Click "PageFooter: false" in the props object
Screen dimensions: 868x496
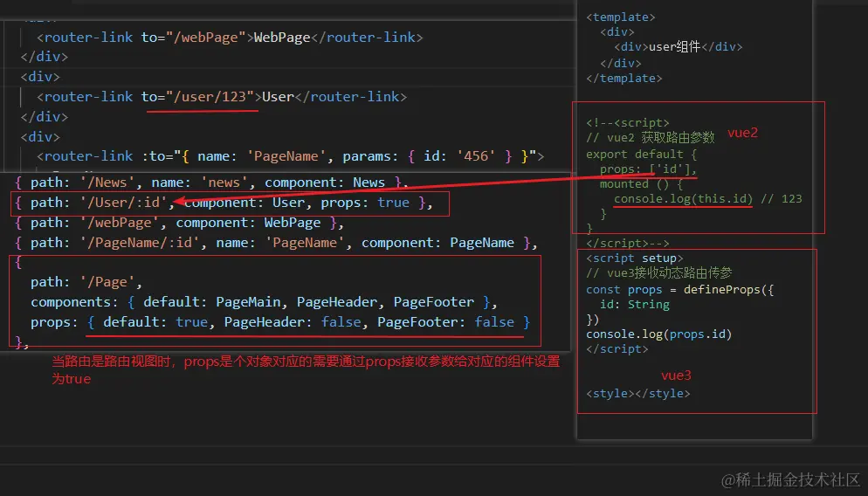coord(445,322)
